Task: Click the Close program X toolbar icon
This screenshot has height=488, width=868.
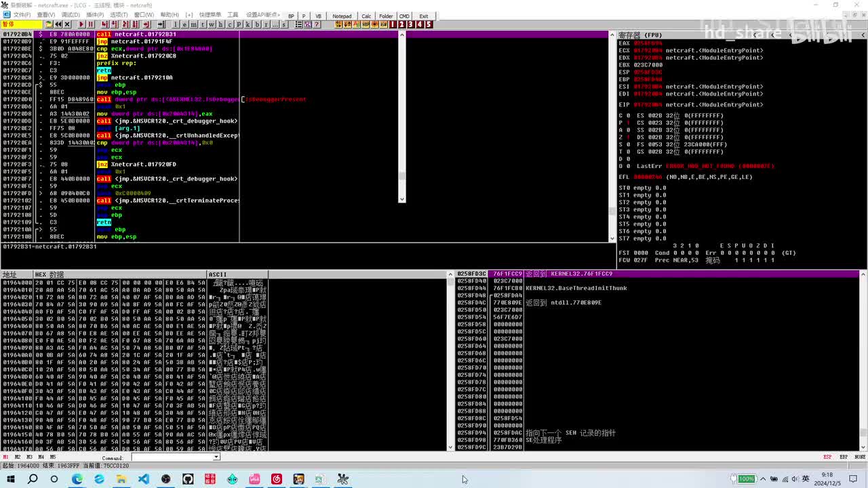Action: tap(66, 24)
